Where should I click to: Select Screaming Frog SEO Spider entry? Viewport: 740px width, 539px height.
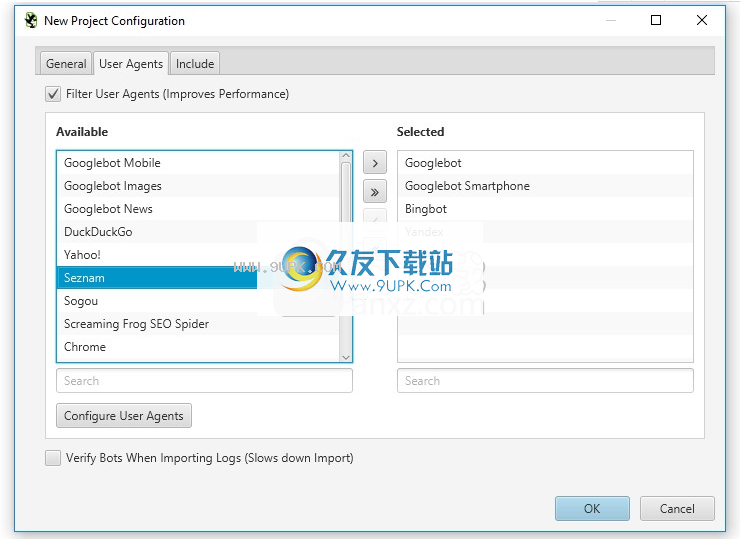[x=198, y=324]
